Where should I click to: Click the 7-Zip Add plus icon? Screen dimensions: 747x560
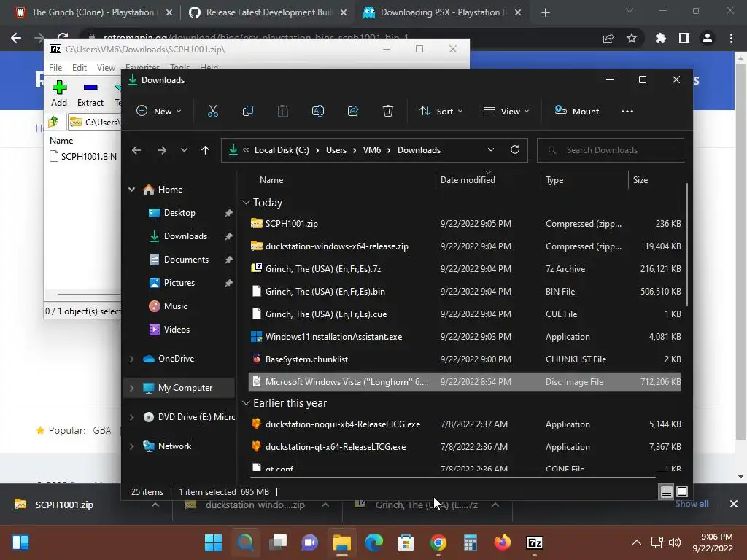(x=59, y=93)
